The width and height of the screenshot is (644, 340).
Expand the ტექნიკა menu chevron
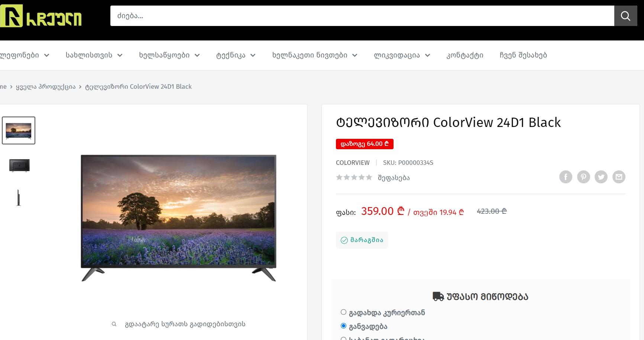coord(253,55)
